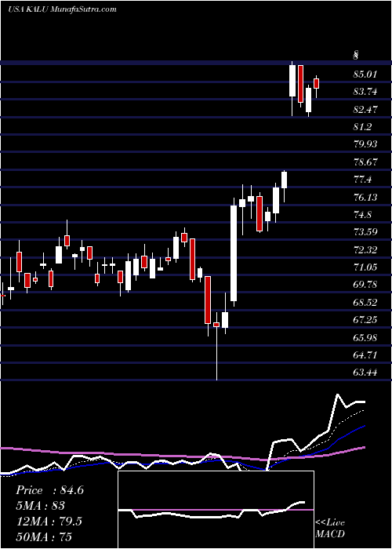Click the 5MA : 83 readout
This screenshot has width=392, height=549.
[40, 506]
